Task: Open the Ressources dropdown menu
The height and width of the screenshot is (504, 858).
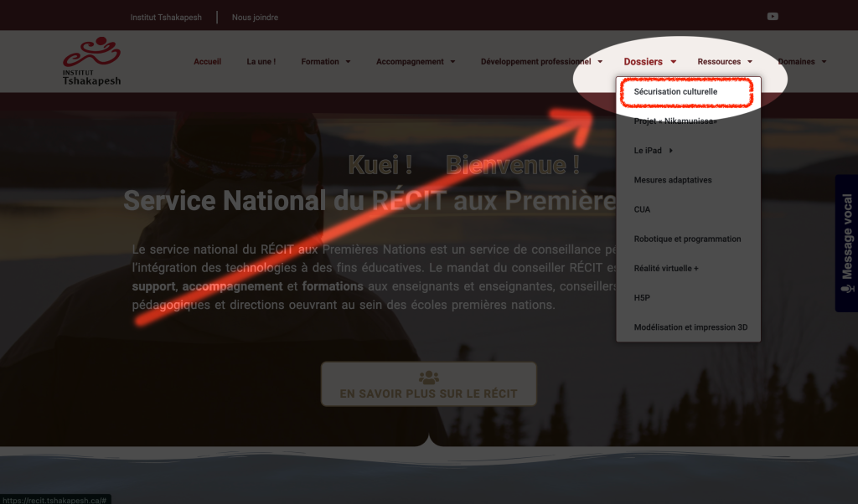Action: (725, 62)
